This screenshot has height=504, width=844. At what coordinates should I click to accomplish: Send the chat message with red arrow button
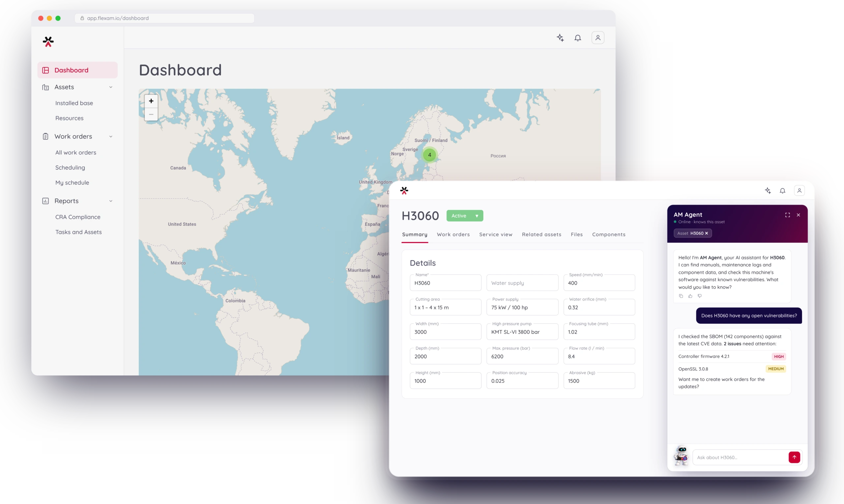(794, 457)
